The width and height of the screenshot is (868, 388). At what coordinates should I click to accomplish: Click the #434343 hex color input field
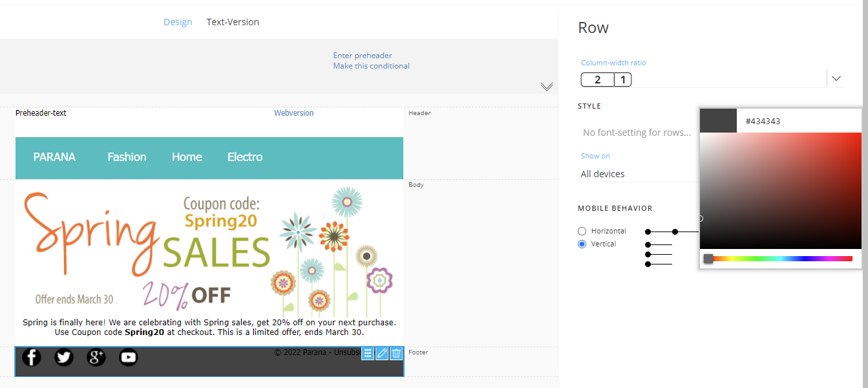798,121
